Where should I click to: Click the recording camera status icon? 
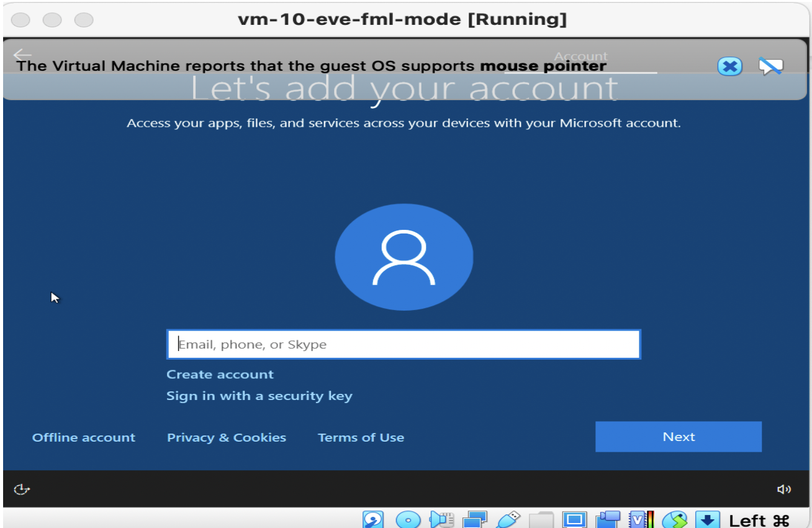[x=608, y=519]
